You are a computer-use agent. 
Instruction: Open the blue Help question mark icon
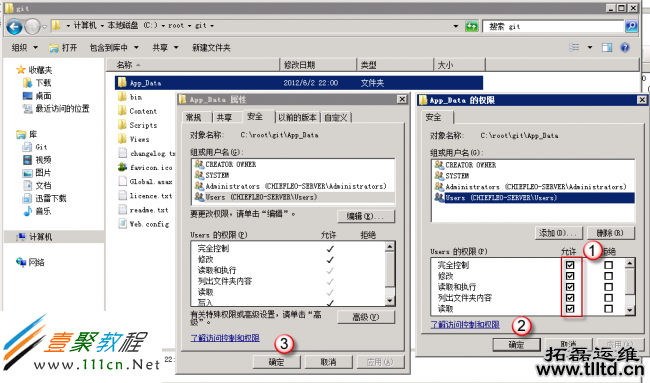coord(625,47)
